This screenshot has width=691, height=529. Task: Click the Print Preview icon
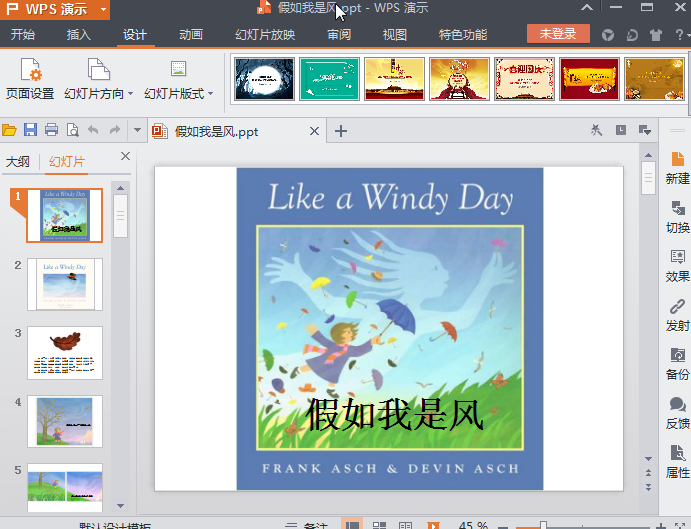tap(72, 130)
